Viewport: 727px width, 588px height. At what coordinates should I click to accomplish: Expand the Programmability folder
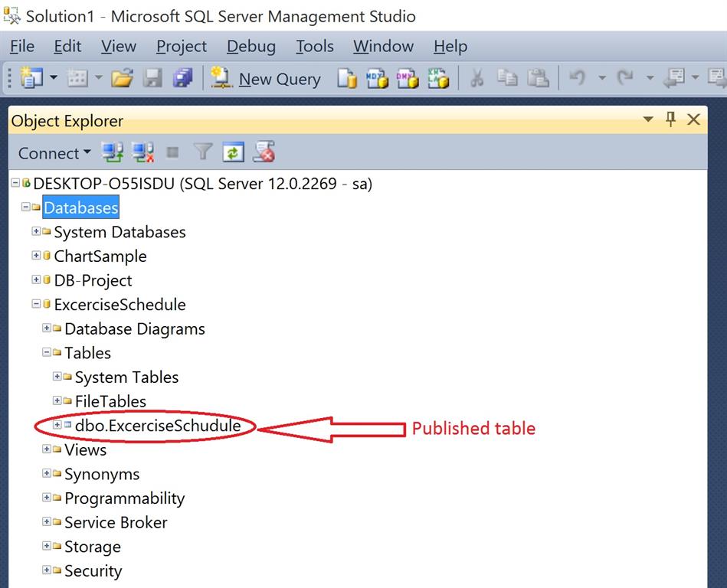click(47, 497)
